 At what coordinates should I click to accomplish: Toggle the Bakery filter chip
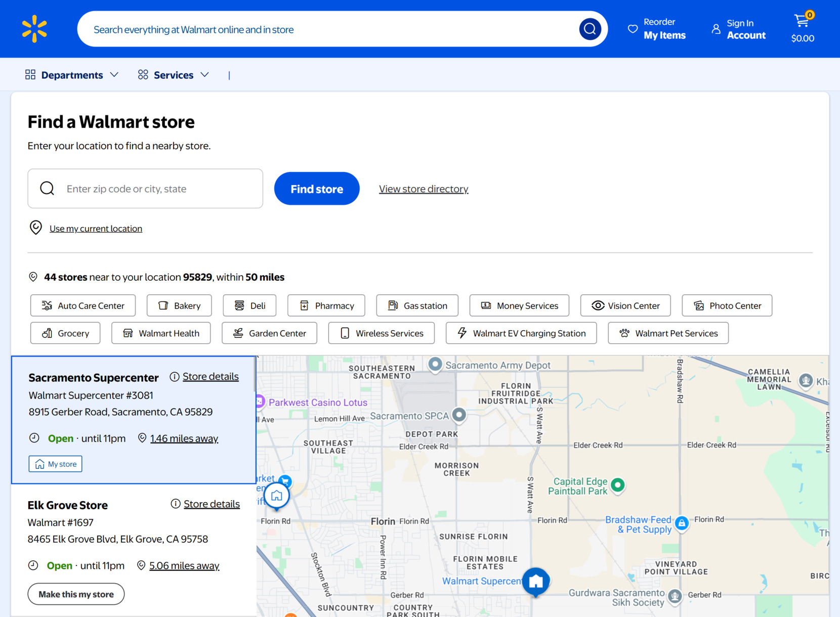click(179, 305)
